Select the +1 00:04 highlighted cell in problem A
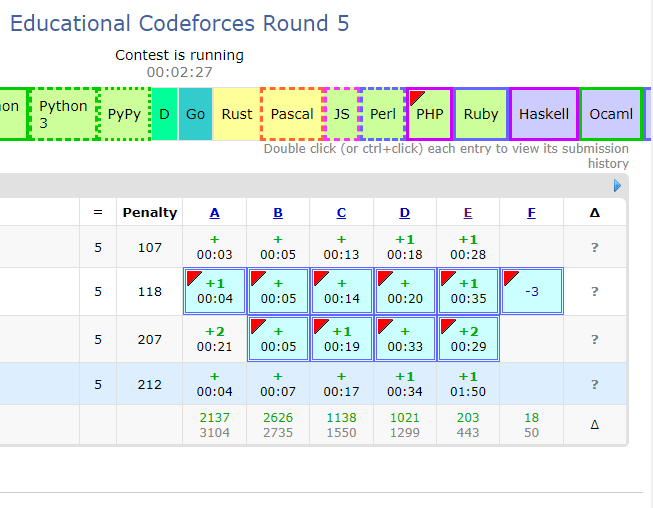The height and width of the screenshot is (508, 653). (215, 291)
